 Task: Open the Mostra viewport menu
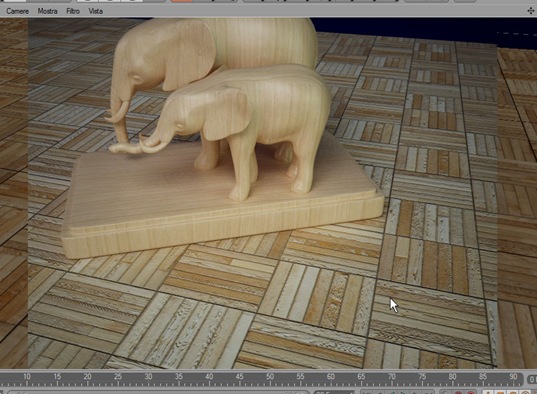[47, 11]
